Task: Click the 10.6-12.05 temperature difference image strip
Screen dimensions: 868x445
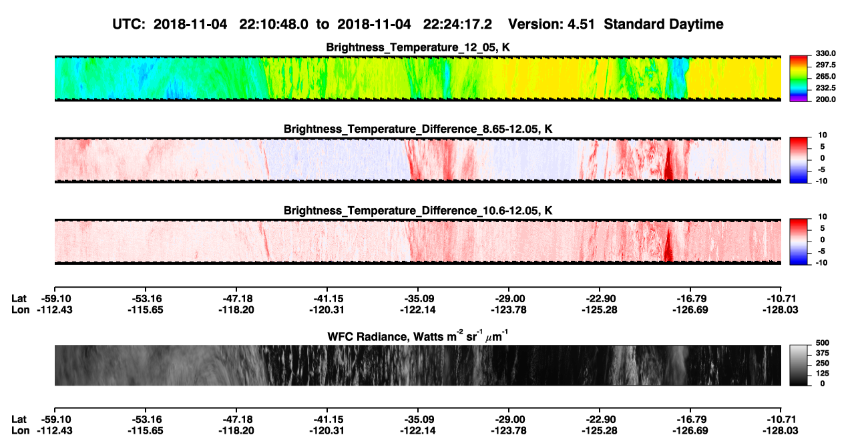Action: coord(418,242)
